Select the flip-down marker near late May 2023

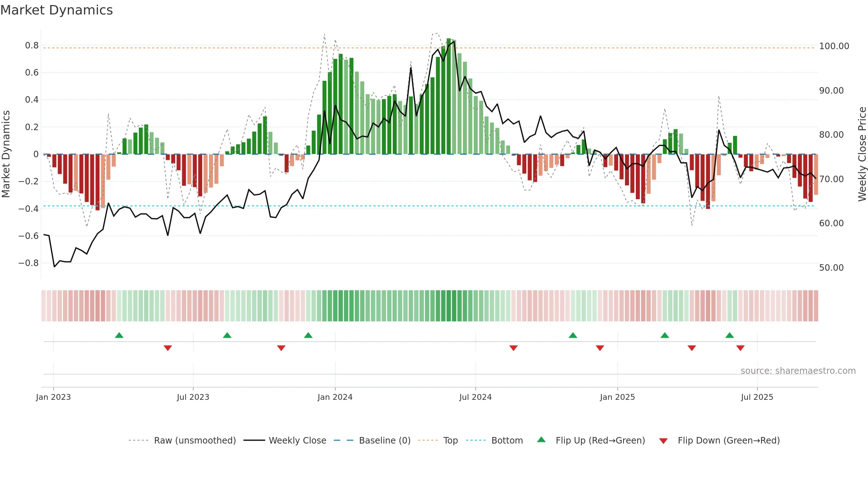click(168, 348)
